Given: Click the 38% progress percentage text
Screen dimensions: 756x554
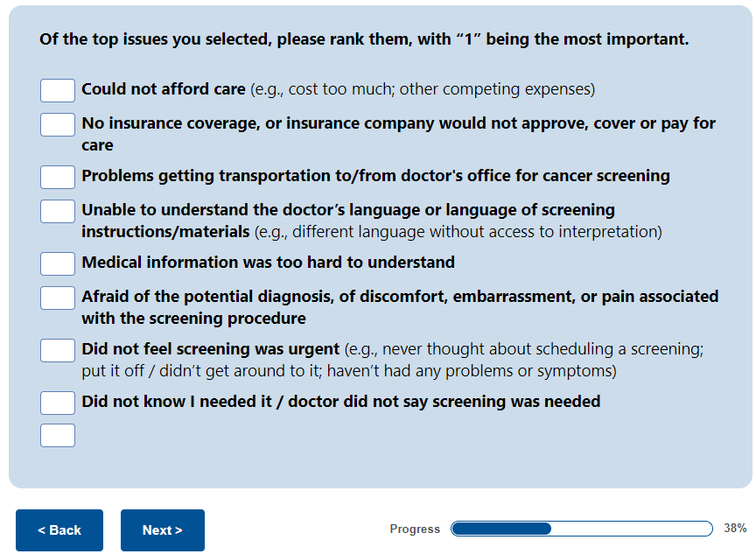Looking at the screenshot, I should (x=735, y=529).
